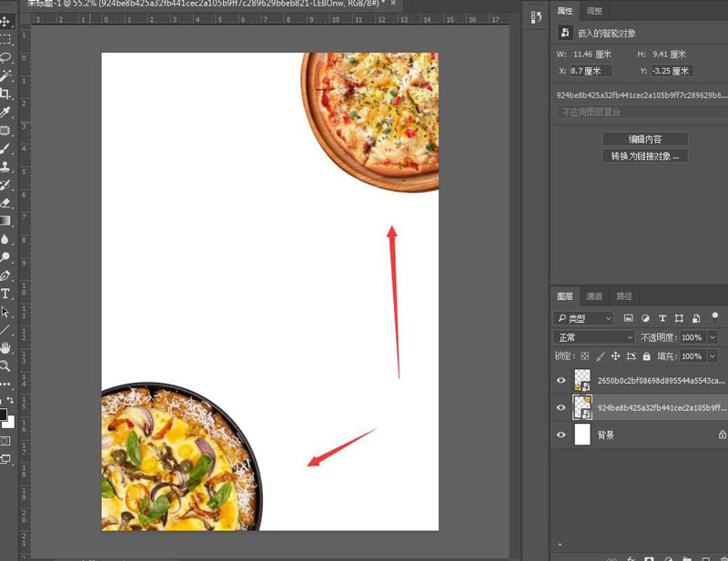Select the Blur tool
This screenshot has width=728, height=561.
tap(5, 239)
